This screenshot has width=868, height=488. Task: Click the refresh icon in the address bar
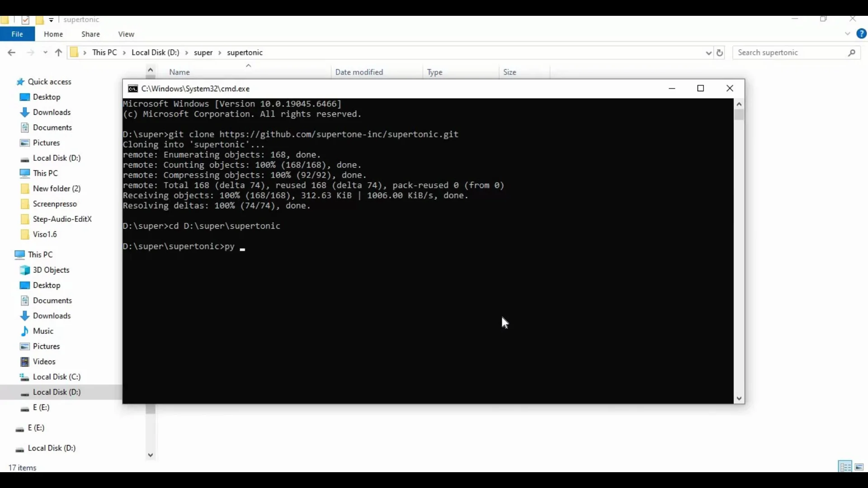(x=720, y=52)
